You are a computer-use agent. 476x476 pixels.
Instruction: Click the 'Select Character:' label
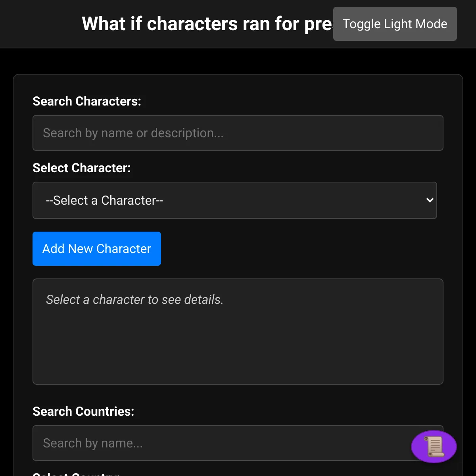[x=82, y=168]
